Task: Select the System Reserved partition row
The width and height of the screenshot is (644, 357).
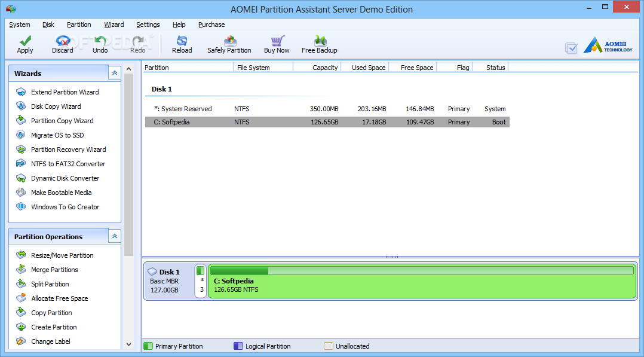Action: 327,109
